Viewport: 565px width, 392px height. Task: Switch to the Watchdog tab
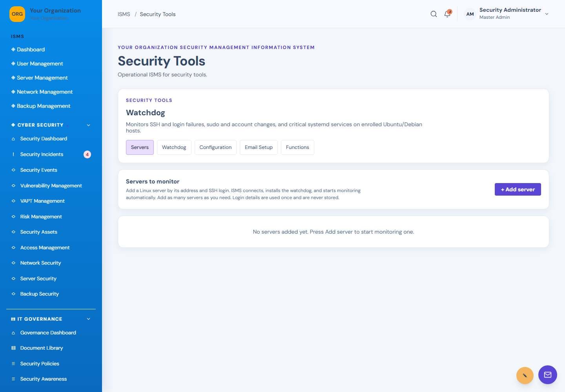coord(174,147)
